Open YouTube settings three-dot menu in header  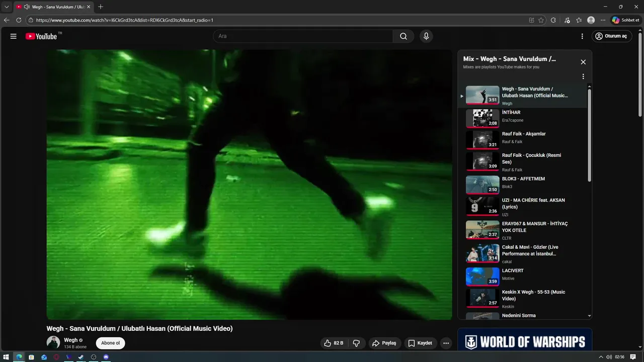582,36
